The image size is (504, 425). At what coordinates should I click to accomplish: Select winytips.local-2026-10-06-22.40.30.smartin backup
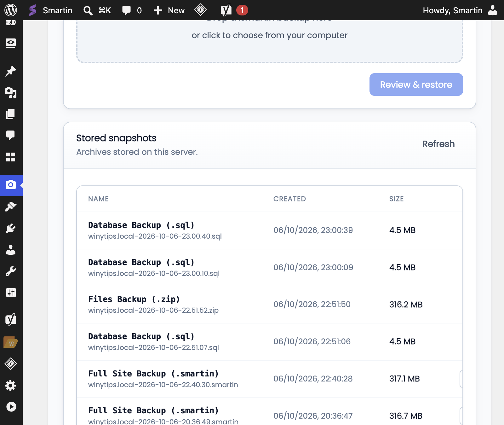(x=270, y=379)
